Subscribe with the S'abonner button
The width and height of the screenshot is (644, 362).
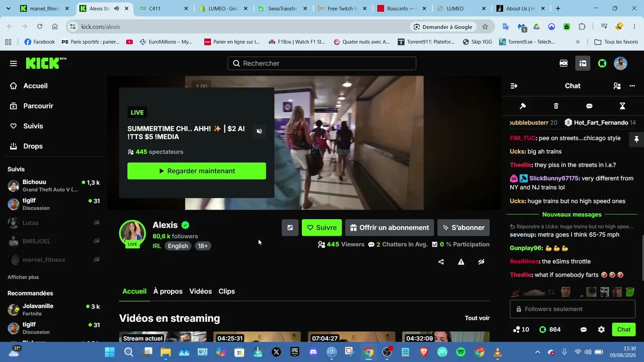463,228
